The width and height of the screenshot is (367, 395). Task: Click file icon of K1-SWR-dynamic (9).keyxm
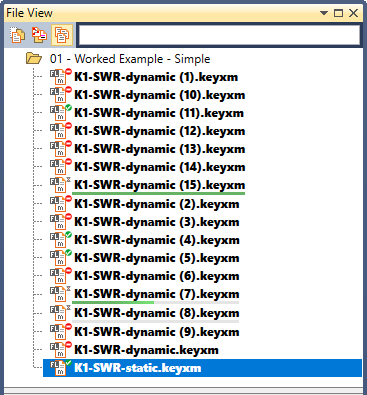(x=58, y=332)
